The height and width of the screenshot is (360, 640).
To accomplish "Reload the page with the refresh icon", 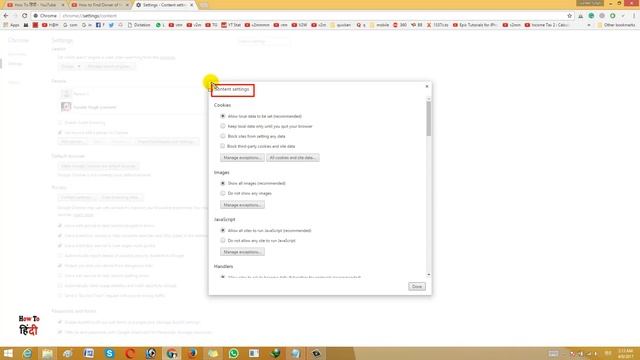I will tap(24, 16).
